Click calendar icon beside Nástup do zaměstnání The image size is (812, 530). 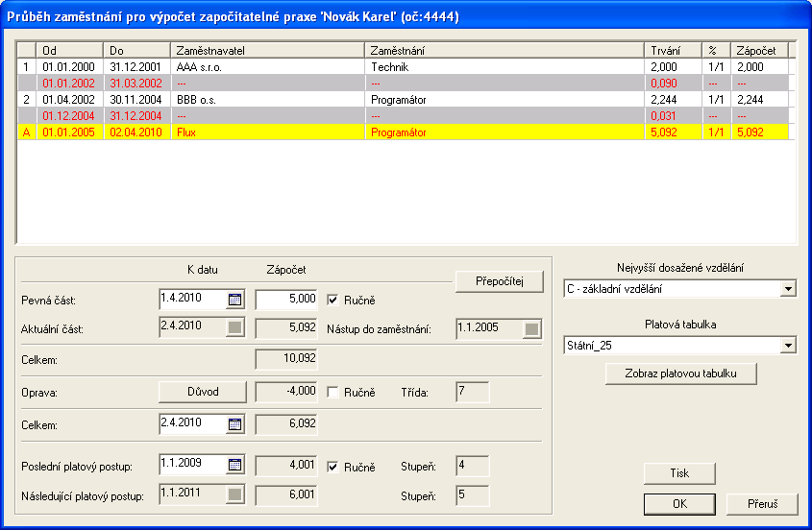pyautogui.click(x=531, y=330)
